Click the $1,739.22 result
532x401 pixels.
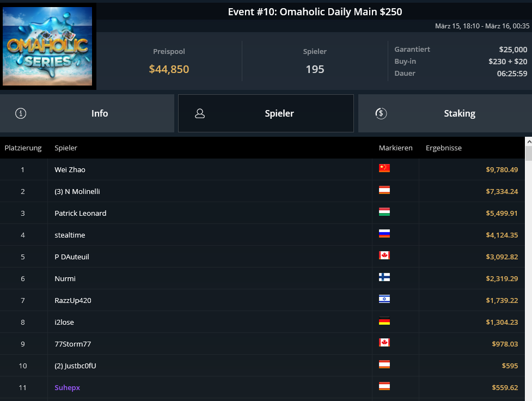click(x=502, y=301)
